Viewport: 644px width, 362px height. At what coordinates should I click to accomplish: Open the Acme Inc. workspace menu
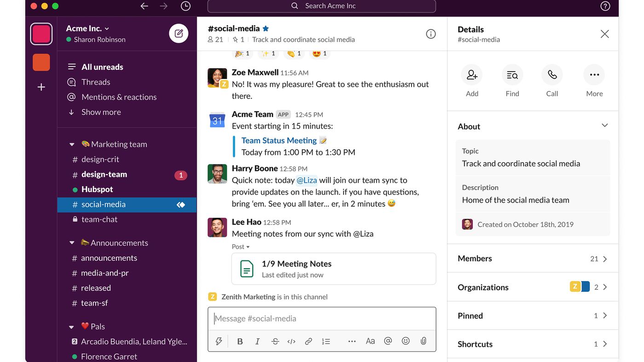point(87,28)
